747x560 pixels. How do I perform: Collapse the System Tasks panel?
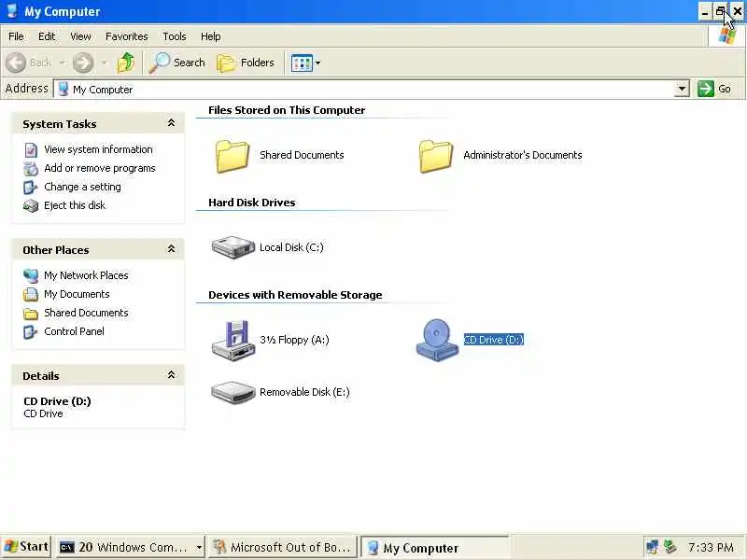tap(171, 123)
